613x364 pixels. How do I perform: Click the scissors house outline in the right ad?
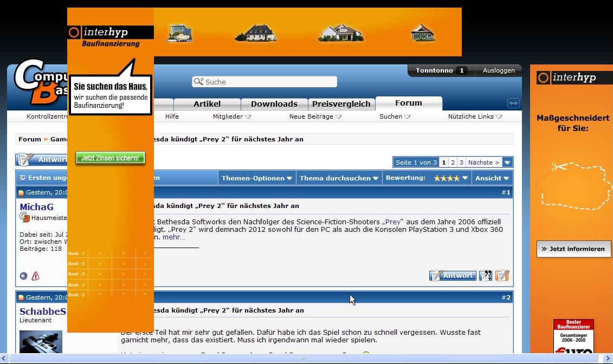coord(573,185)
